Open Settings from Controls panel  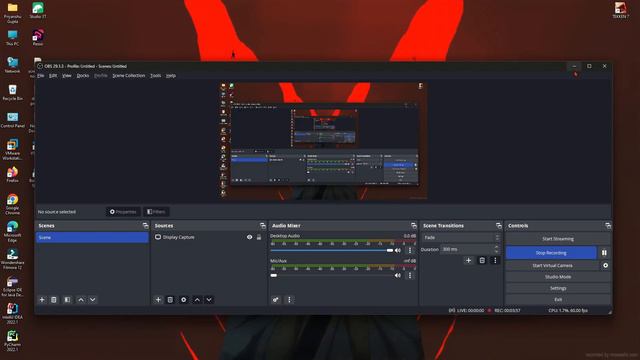tap(558, 288)
